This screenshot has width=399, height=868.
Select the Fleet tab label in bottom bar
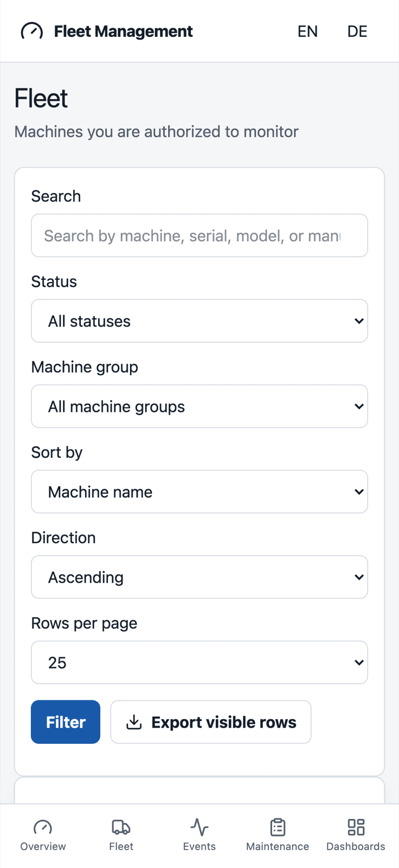[121, 846]
